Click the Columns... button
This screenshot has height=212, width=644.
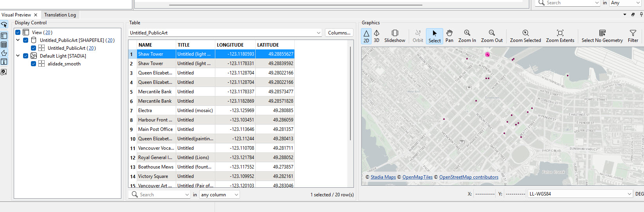[339, 33]
